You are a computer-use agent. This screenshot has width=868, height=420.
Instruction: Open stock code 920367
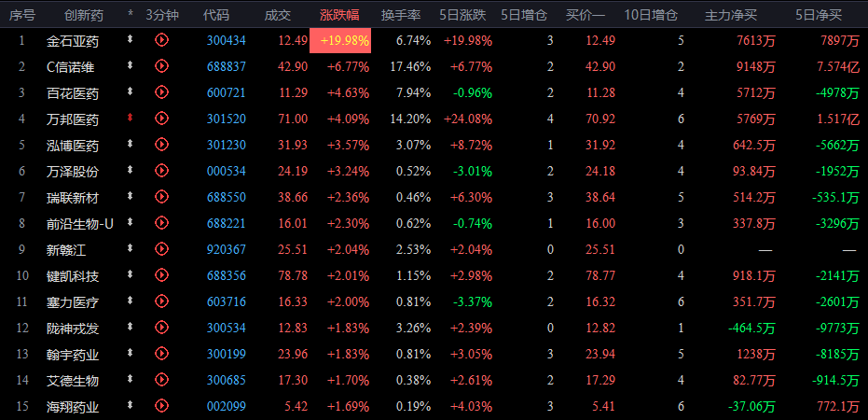(227, 250)
